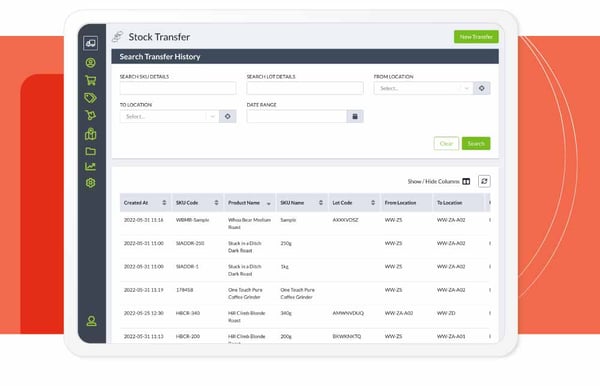Open the Date Range calendar picker
This screenshot has height=386, width=600.
355,116
